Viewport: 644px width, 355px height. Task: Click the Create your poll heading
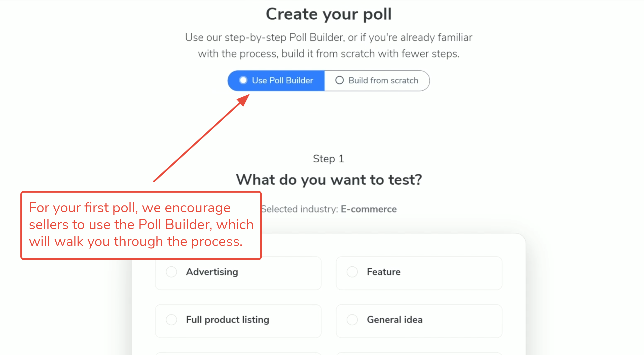[329, 14]
